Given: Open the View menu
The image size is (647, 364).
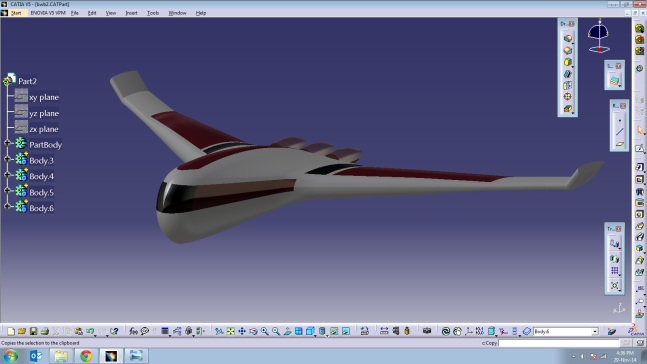Looking at the screenshot, I should pos(111,13).
